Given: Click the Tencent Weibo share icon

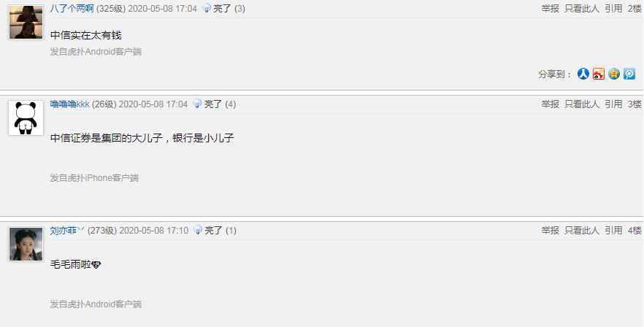Looking at the screenshot, I should pos(629,74).
